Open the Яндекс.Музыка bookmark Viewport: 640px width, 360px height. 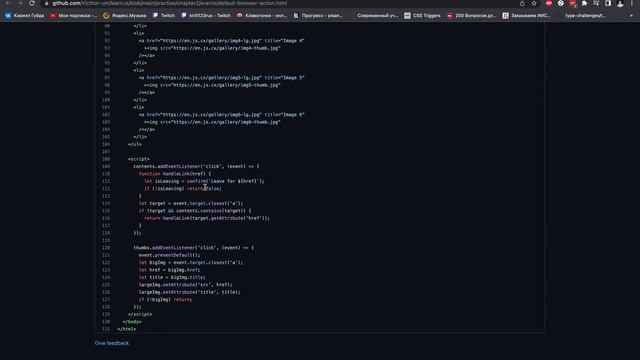pyautogui.click(x=124, y=16)
